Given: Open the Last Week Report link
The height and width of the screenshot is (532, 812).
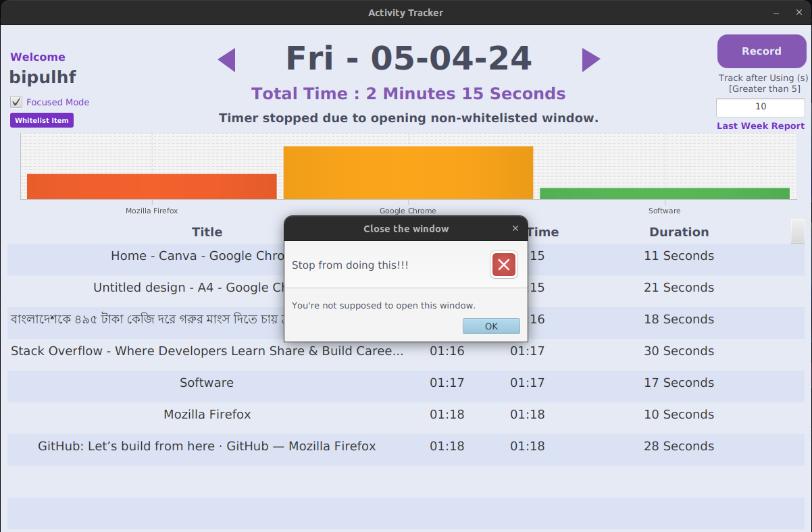Looking at the screenshot, I should 761,126.
